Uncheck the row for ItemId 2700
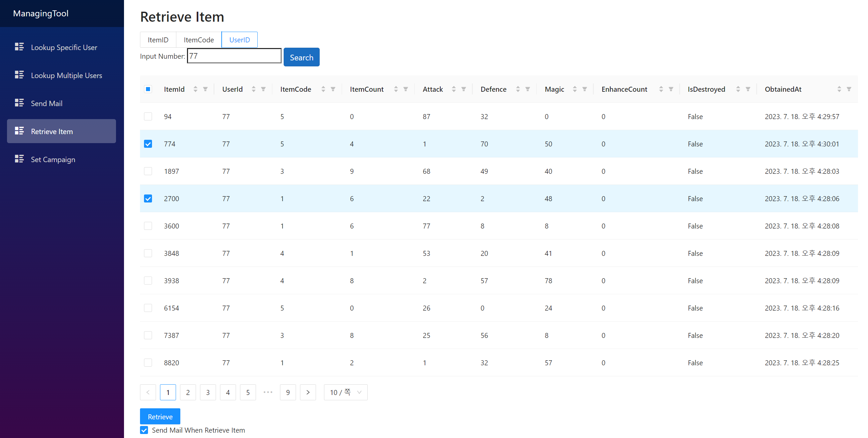Screen dimensions: 868x438 tap(148, 198)
